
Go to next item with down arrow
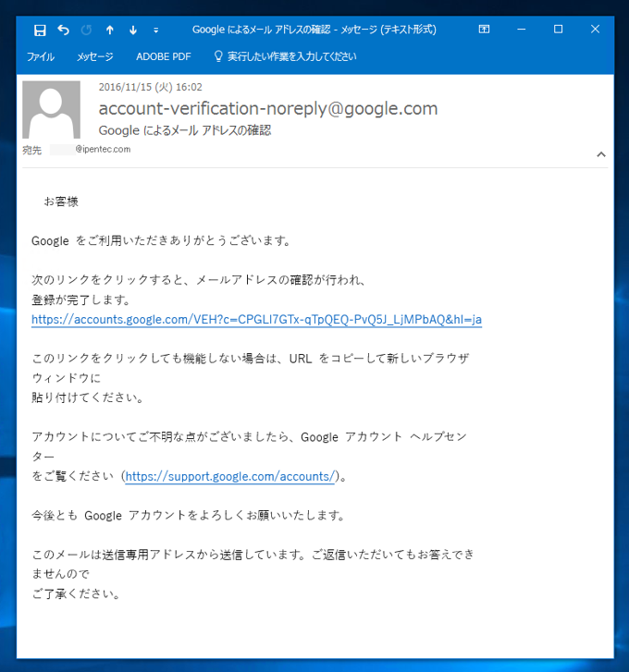tap(133, 30)
